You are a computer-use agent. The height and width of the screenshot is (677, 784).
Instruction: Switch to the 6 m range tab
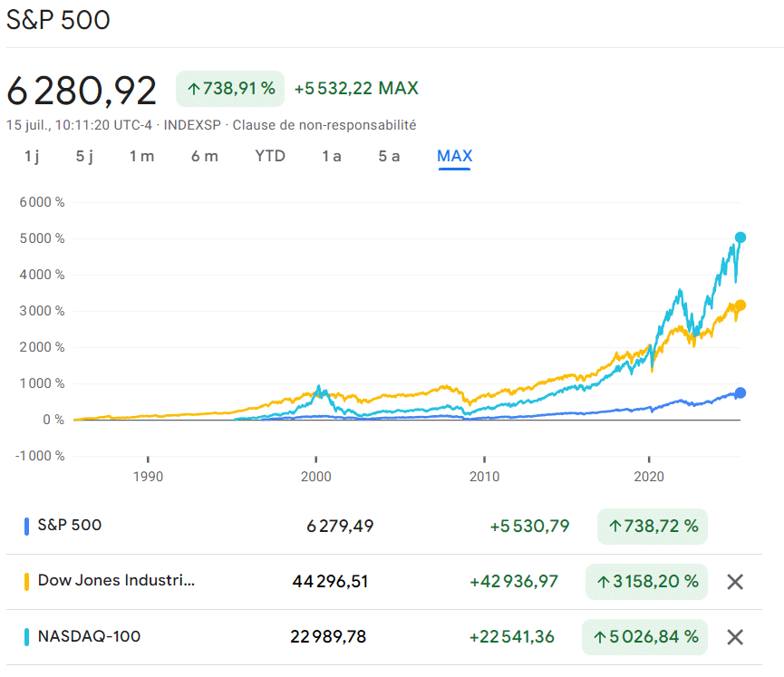coord(205,157)
